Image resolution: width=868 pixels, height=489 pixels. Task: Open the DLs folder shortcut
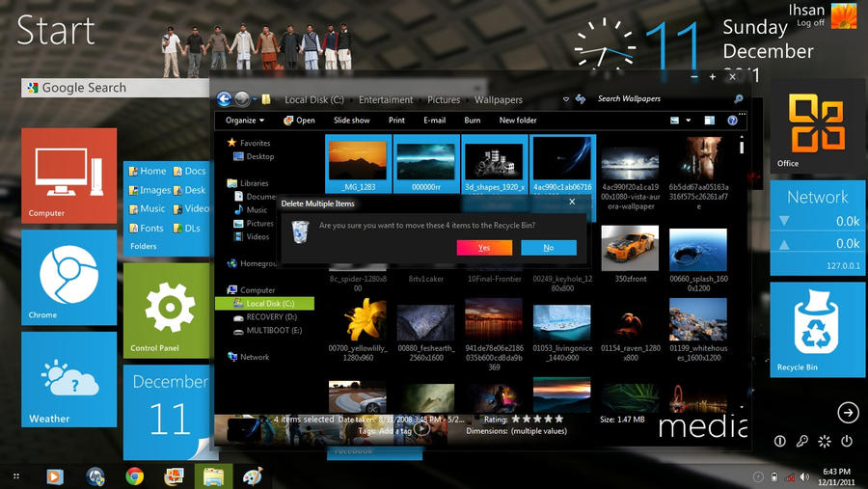pyautogui.click(x=186, y=229)
